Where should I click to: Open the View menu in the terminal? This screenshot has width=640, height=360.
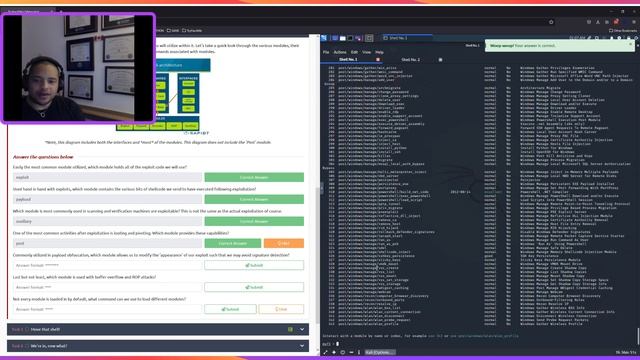click(x=367, y=52)
